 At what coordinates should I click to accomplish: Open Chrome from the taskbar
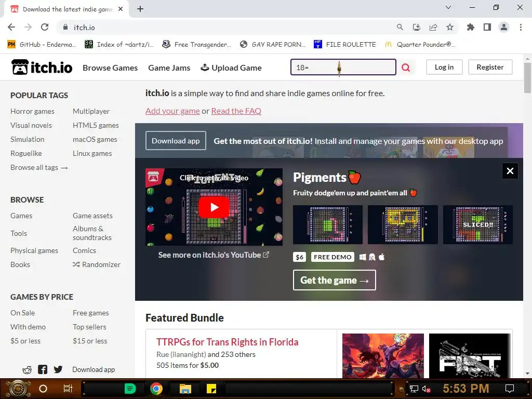156,389
